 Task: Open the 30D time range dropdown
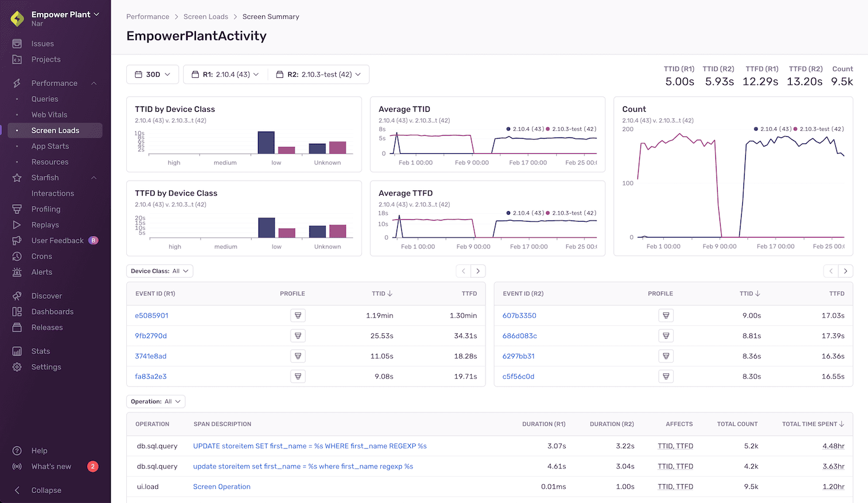pyautogui.click(x=152, y=74)
